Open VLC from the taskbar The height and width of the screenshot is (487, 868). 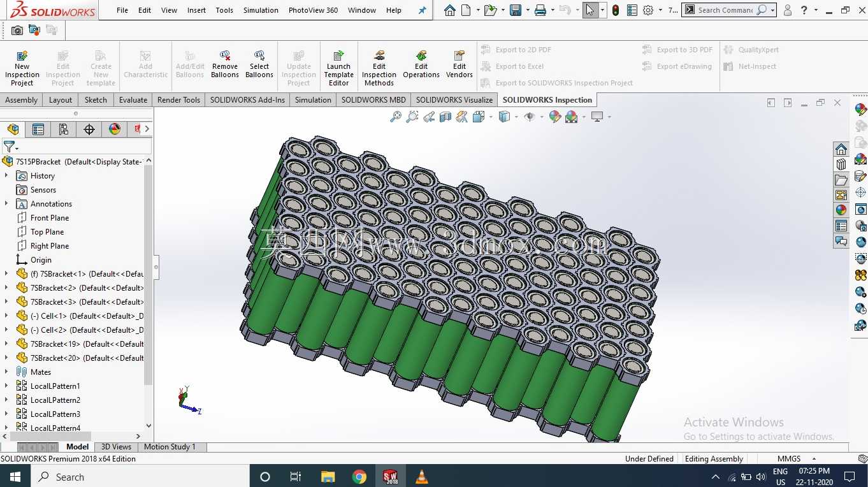coord(421,477)
